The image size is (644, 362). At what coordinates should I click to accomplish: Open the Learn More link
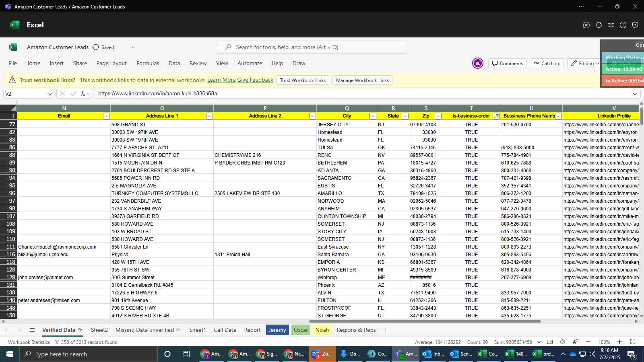point(221,80)
